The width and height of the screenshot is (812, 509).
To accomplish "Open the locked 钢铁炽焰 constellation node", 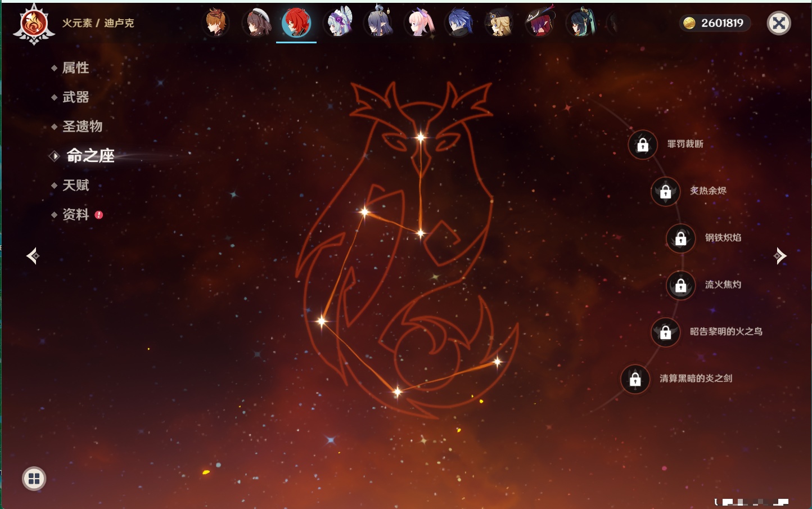I will point(681,238).
